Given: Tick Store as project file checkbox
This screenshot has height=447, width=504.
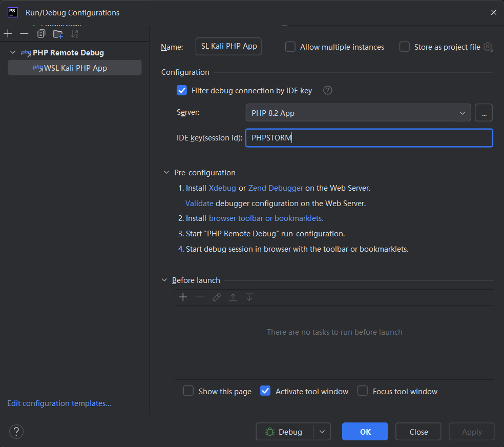Looking at the screenshot, I should (404, 47).
